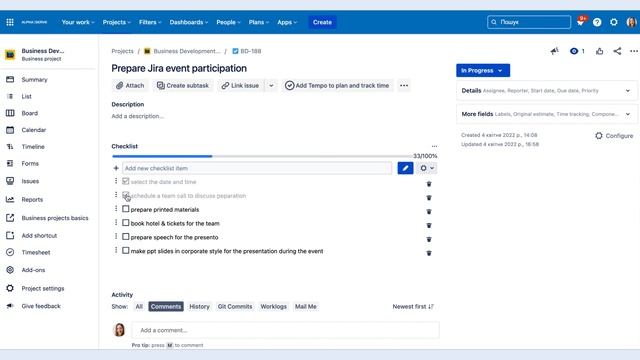The width and height of the screenshot is (640, 360).
Task: Toggle the watch eye icon
Action: pyautogui.click(x=574, y=51)
